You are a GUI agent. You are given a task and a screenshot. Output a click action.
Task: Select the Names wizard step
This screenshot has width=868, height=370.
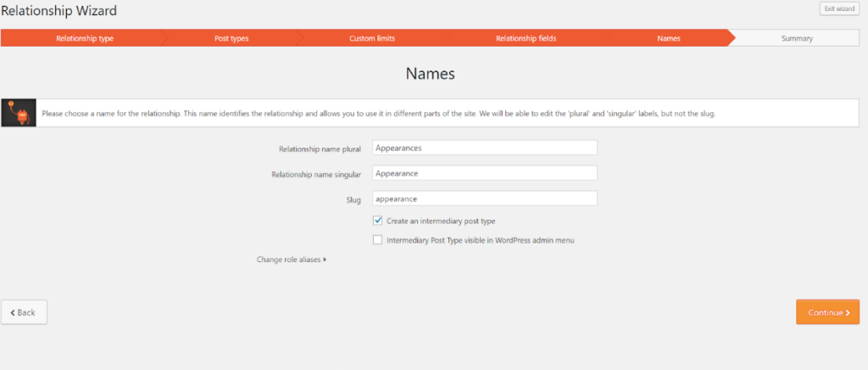668,38
